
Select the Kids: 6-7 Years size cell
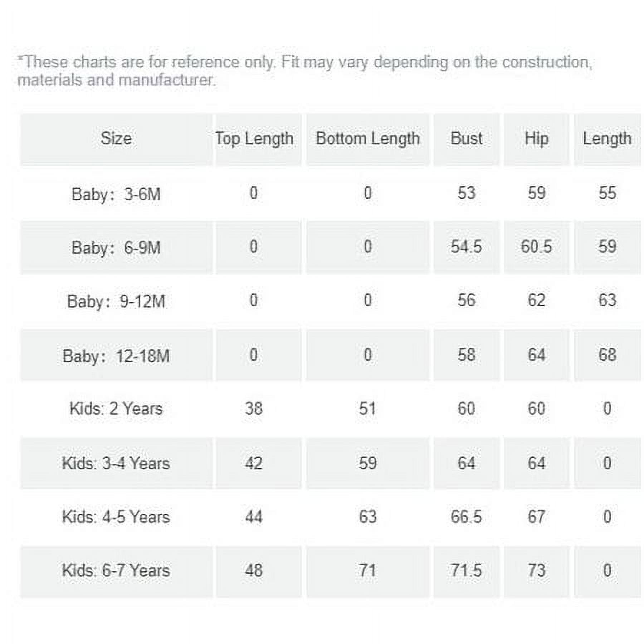tap(116, 571)
